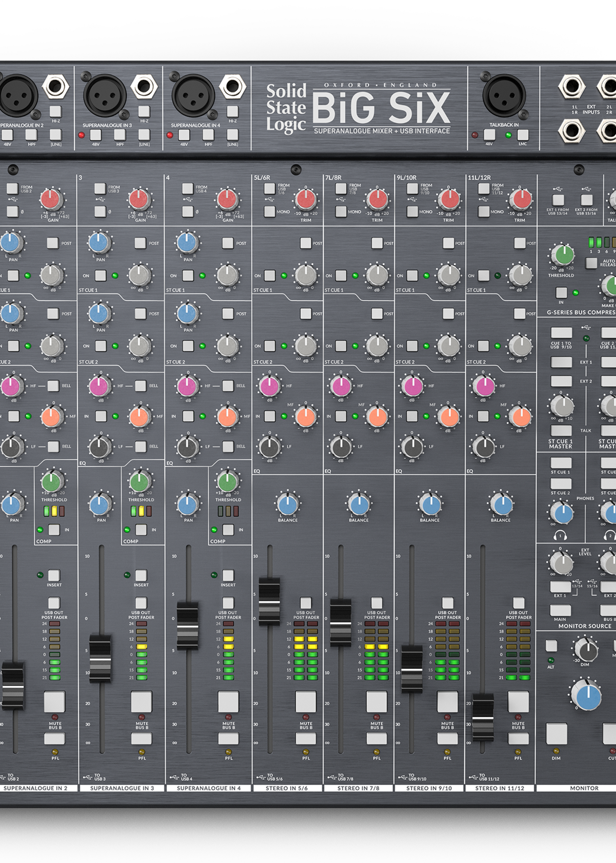This screenshot has width=616, height=863.
Task: Toggle the Talkback 48V button
Action: [x=489, y=135]
